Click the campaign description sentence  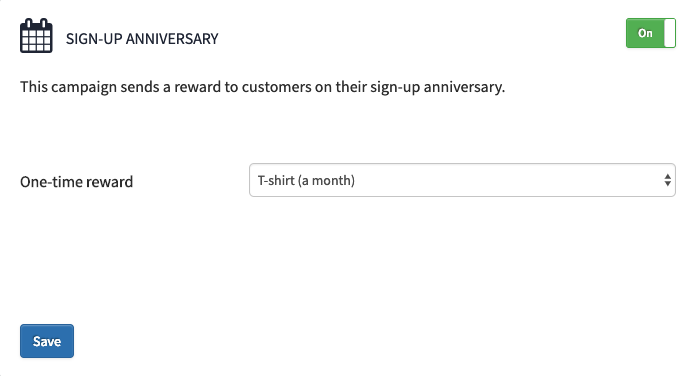coord(262,87)
